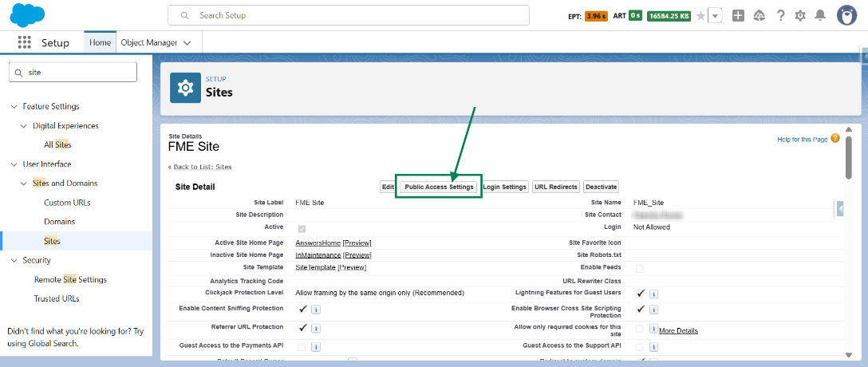The height and width of the screenshot is (367, 868).
Task: Preview the InMaintenance page
Action: click(357, 255)
